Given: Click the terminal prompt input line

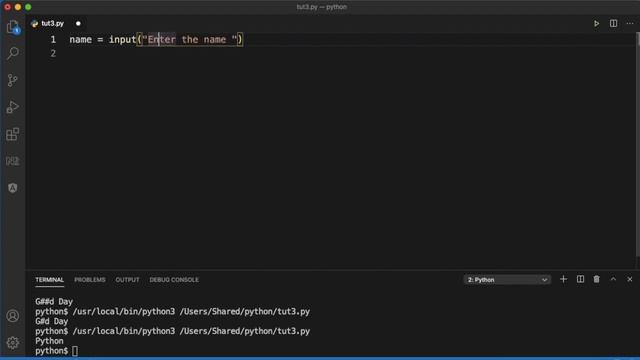Looking at the screenshot, I should (56, 351).
